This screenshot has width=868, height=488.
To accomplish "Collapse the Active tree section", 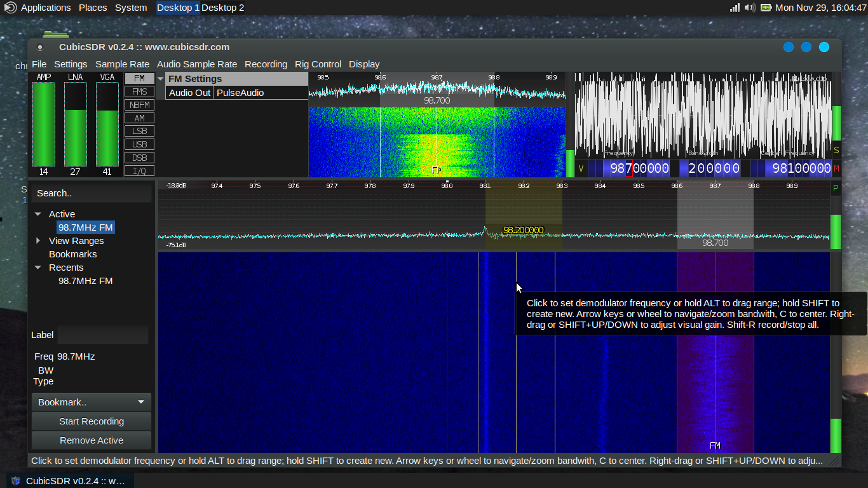I will [x=39, y=214].
